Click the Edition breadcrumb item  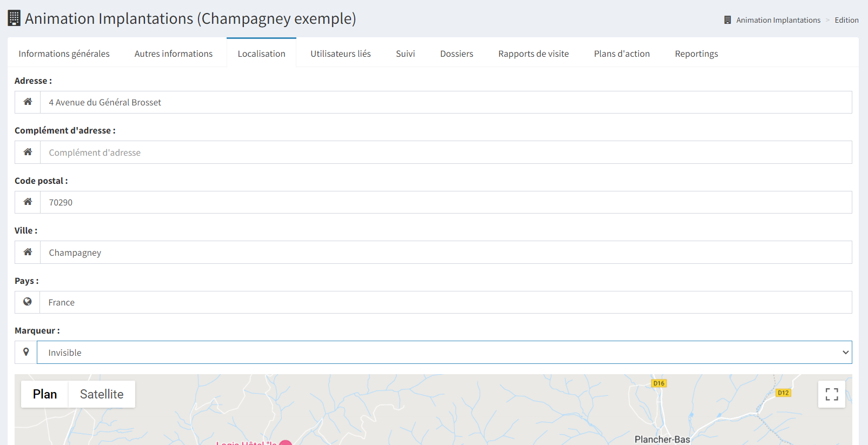846,20
